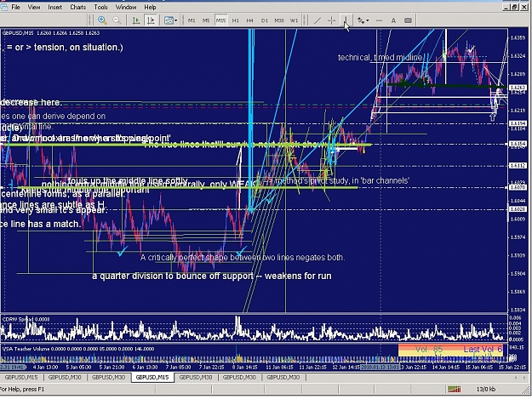Open the arrows objects dropdown

(x=363, y=20)
